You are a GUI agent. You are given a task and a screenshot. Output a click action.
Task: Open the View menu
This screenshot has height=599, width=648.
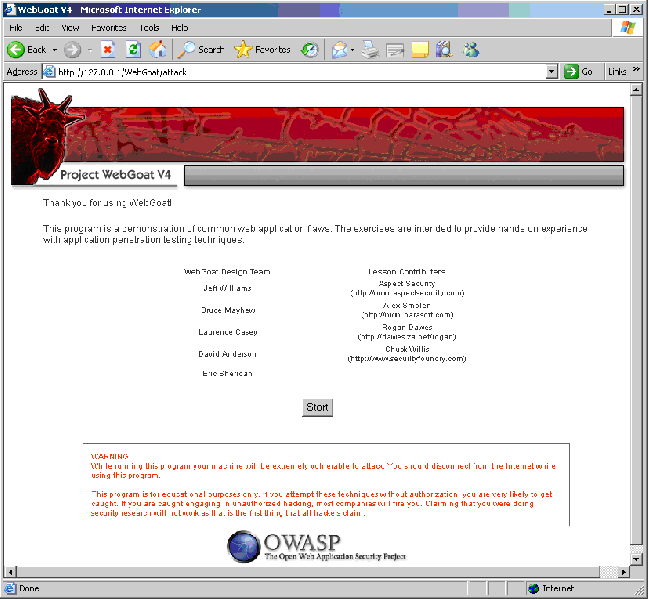[x=70, y=28]
